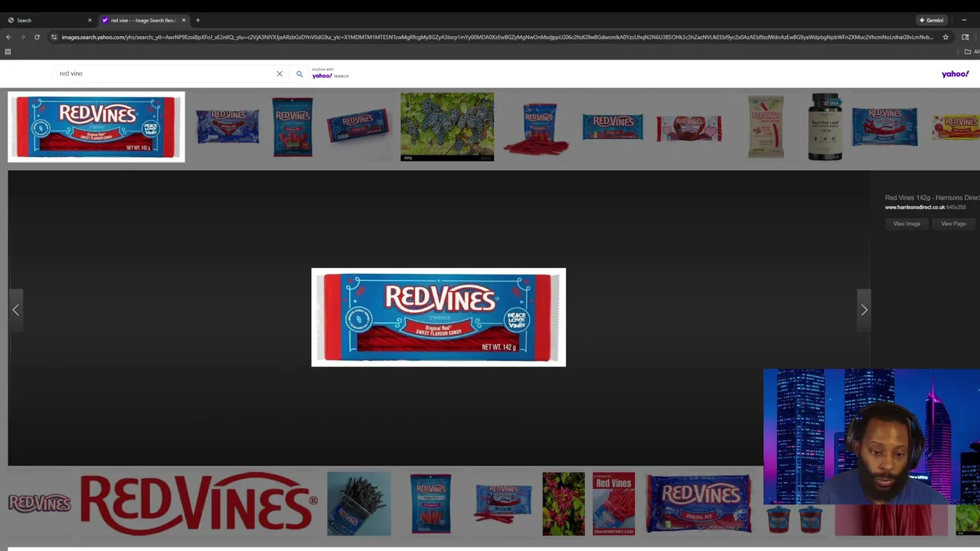Clear the search query with the X icon
Viewport: 980px width, 551px height.
pyautogui.click(x=279, y=73)
